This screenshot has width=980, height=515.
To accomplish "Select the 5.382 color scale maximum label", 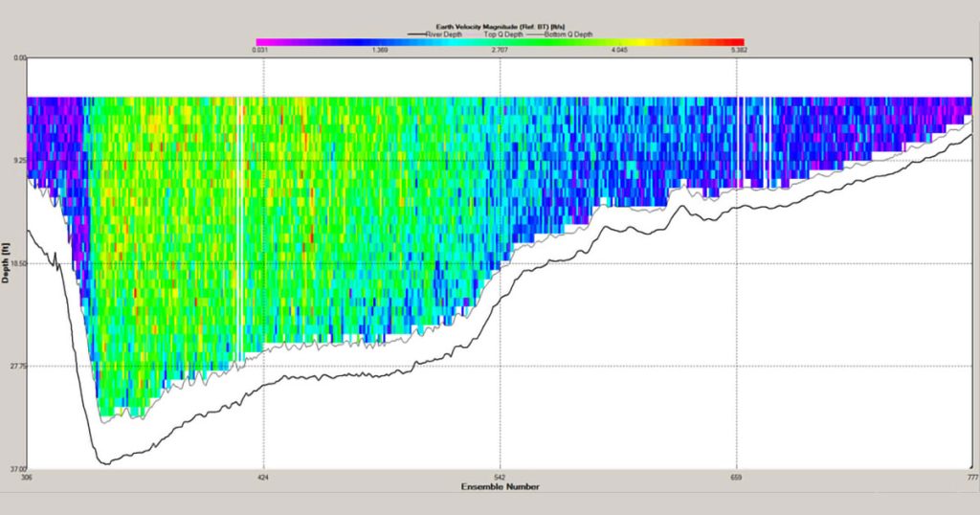I will tap(738, 48).
